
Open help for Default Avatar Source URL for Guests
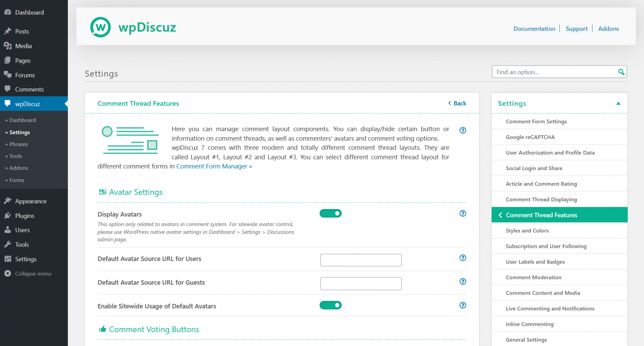tap(462, 282)
